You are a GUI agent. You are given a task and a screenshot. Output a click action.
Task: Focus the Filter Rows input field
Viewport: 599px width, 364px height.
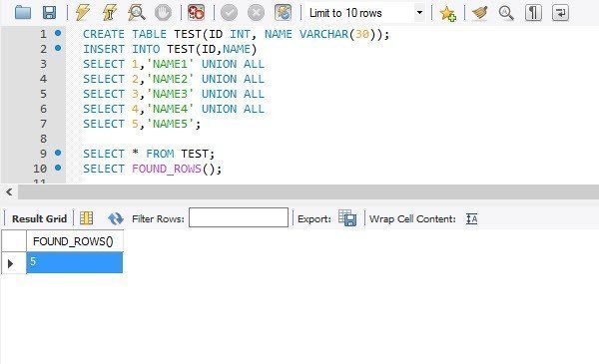(239, 217)
